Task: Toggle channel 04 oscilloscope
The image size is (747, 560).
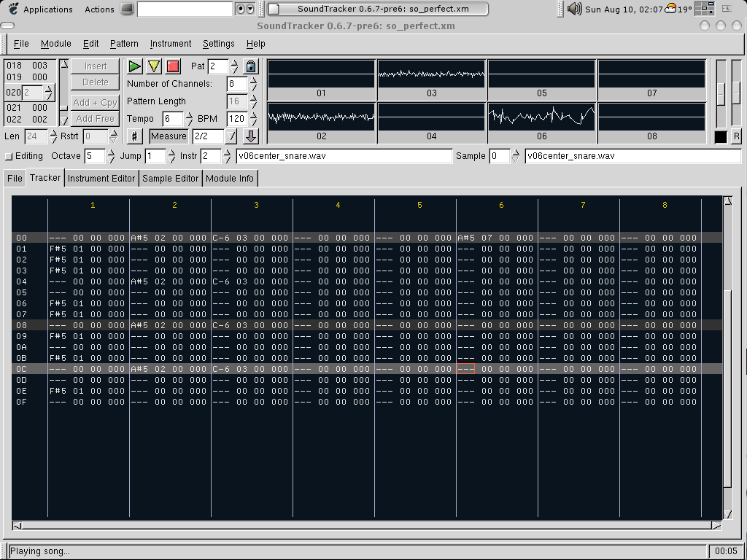Action: [431, 122]
